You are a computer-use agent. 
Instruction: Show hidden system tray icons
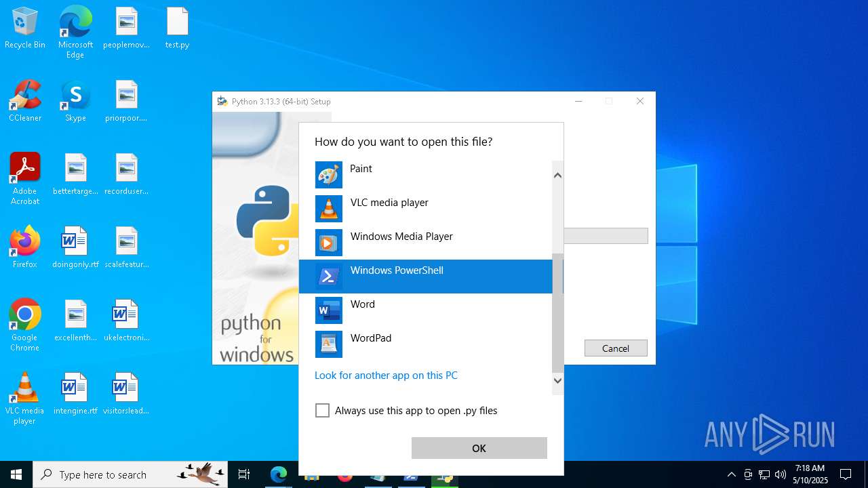731,474
